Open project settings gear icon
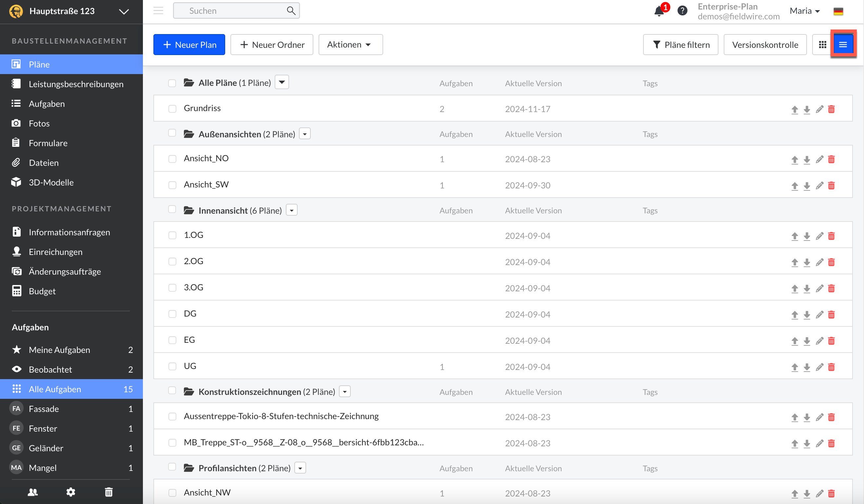Screen dimensions: 864x504 coord(70,492)
